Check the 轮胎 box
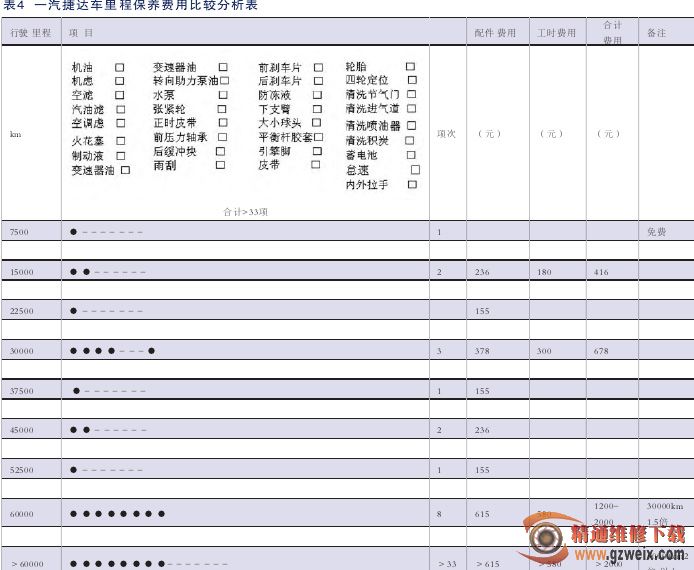Viewport: 694px width, 570px height. click(x=410, y=66)
